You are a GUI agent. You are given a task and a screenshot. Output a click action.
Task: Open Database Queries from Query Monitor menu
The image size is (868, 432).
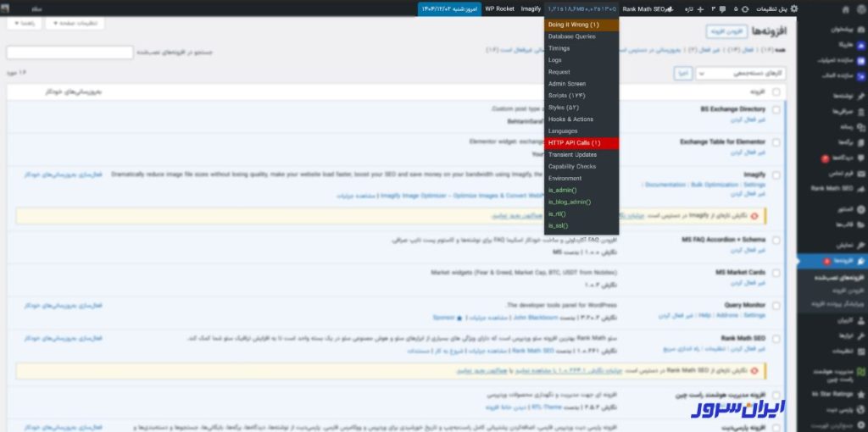[x=581, y=36]
